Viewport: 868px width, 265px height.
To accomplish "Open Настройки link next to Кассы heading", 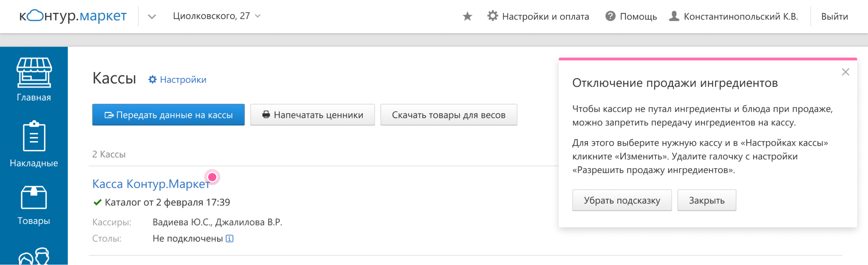I will click(x=177, y=80).
